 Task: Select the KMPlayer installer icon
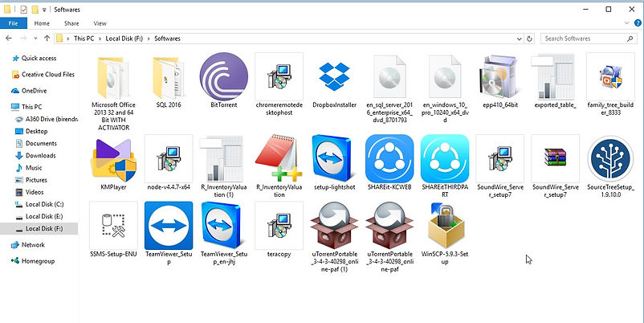point(113,159)
